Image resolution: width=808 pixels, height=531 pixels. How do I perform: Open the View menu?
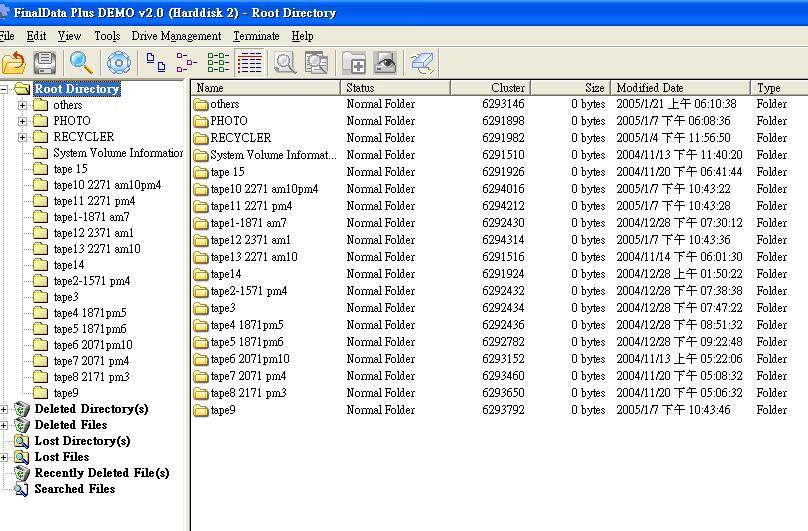coord(69,36)
